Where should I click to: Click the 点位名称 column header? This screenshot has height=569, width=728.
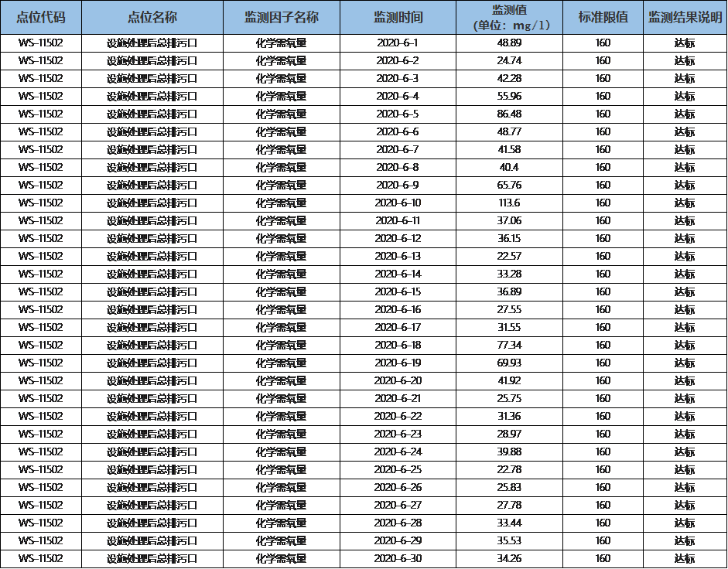point(152,18)
